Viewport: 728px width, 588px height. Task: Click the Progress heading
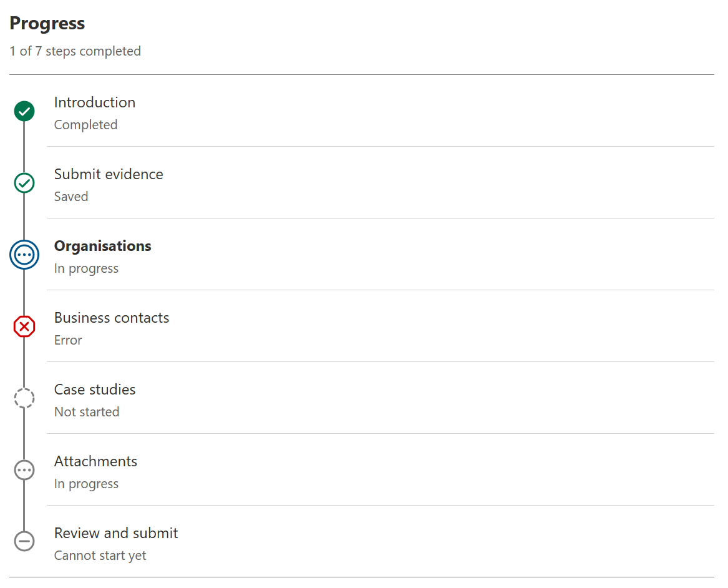pos(47,23)
